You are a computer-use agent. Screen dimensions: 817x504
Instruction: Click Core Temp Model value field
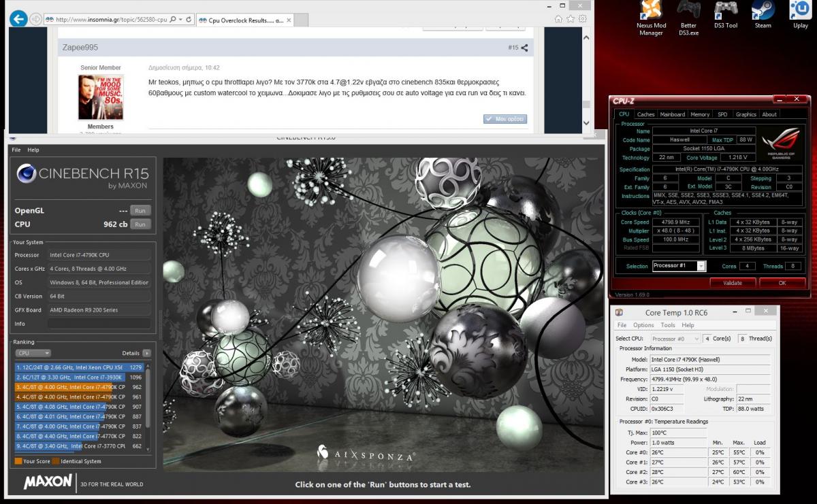[x=711, y=359]
